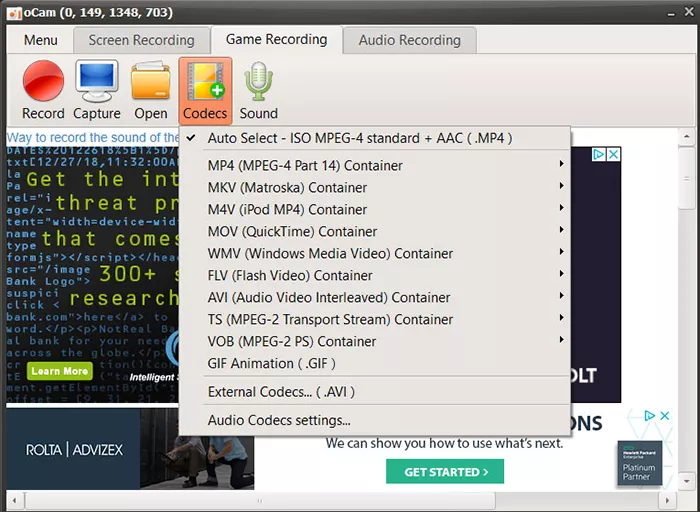The image size is (700, 512).
Task: Close the oCam window
Action: point(689,12)
